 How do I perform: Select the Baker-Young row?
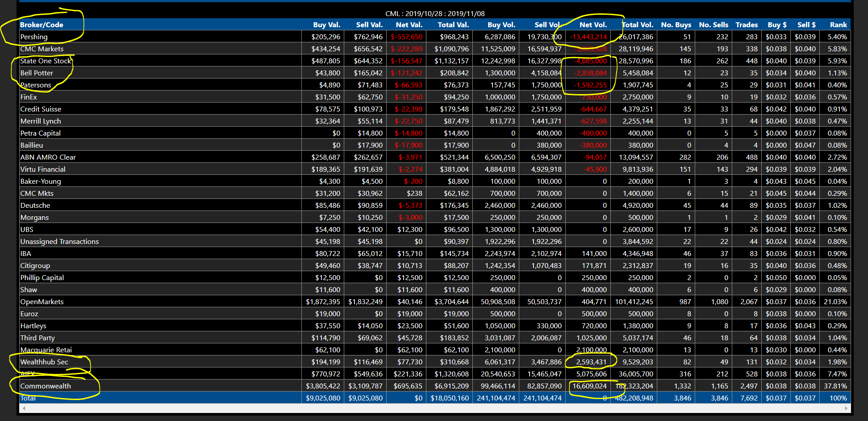(x=435, y=181)
